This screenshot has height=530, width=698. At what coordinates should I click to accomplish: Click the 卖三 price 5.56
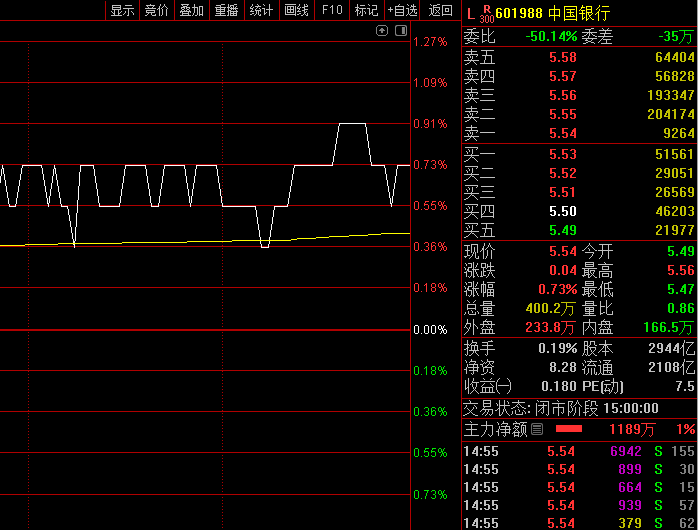point(563,95)
